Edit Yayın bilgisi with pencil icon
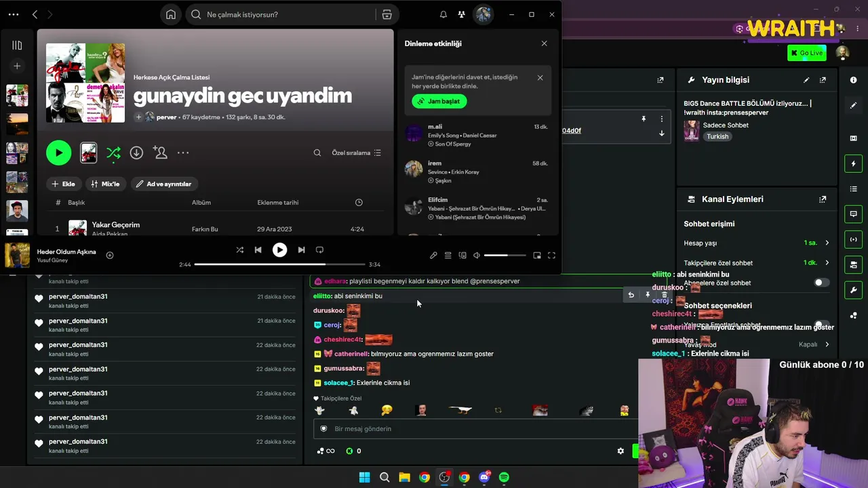The width and height of the screenshot is (868, 488). click(806, 80)
